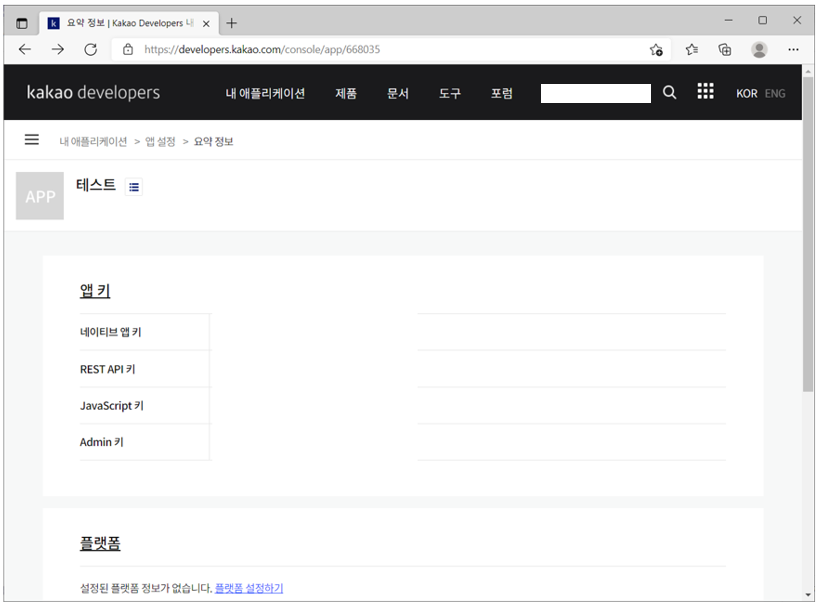Click 요약 정보 breadcrumb text

click(x=213, y=142)
